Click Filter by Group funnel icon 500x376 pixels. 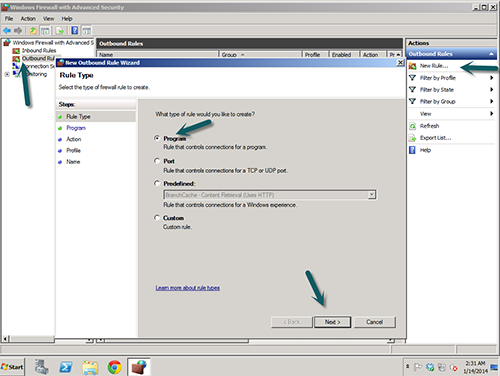[x=412, y=101]
